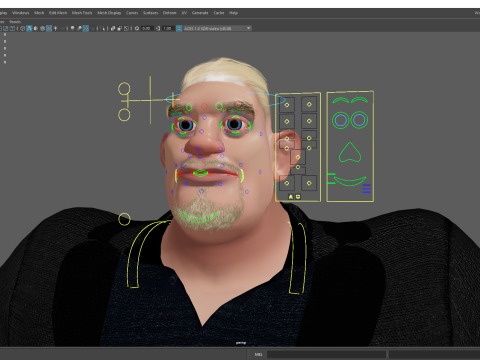Toggle the Shadows icon
This screenshot has width=480, height=360.
pos(62,28)
